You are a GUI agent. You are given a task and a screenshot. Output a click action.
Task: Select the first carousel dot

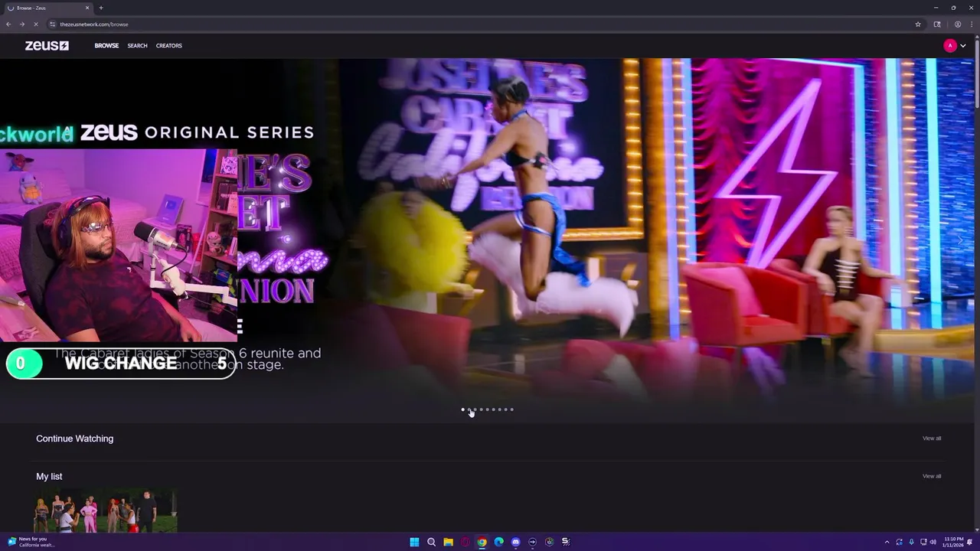point(462,409)
